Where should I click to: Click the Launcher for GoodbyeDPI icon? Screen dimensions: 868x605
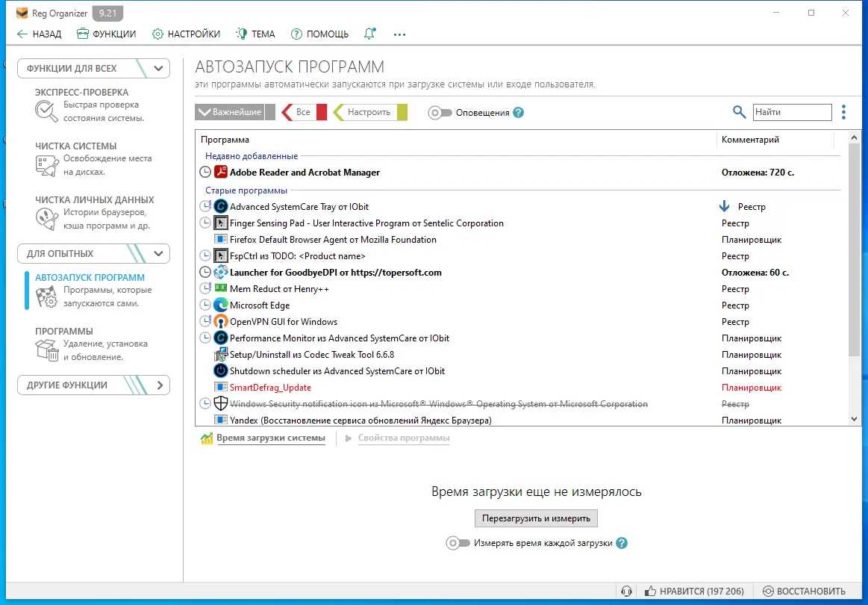221,272
